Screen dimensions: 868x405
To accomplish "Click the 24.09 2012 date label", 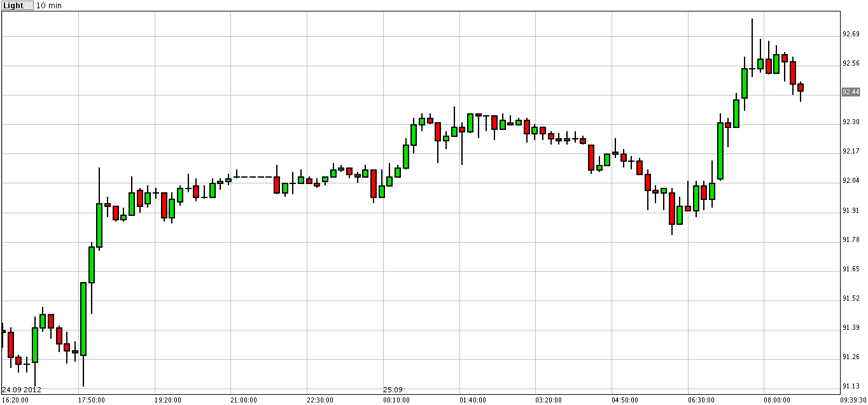I will pyautogui.click(x=22, y=390).
